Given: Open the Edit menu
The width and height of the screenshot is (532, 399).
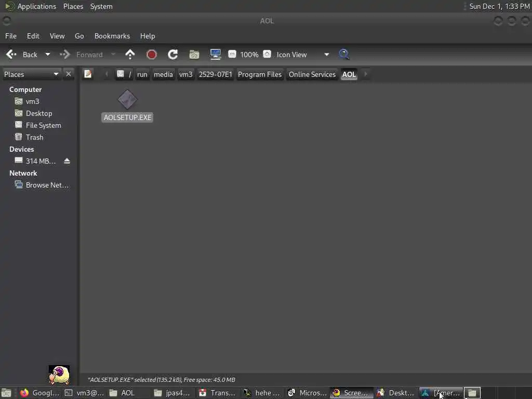Looking at the screenshot, I should point(33,36).
